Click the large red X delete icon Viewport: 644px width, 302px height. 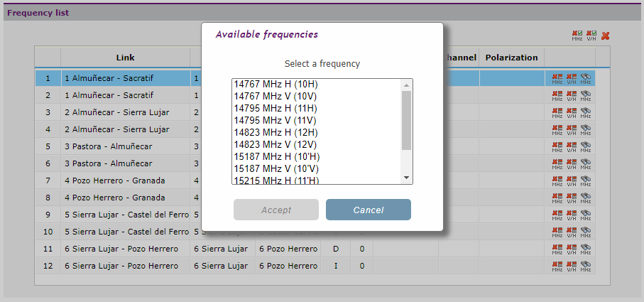coord(605,36)
